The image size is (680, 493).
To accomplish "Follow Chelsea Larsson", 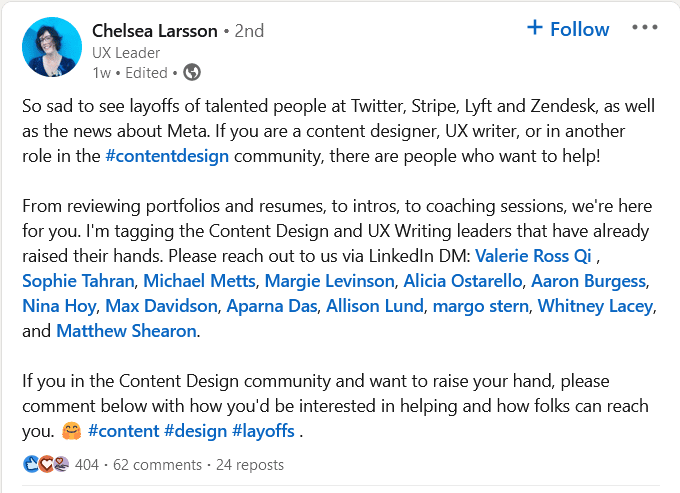I will point(568,29).
